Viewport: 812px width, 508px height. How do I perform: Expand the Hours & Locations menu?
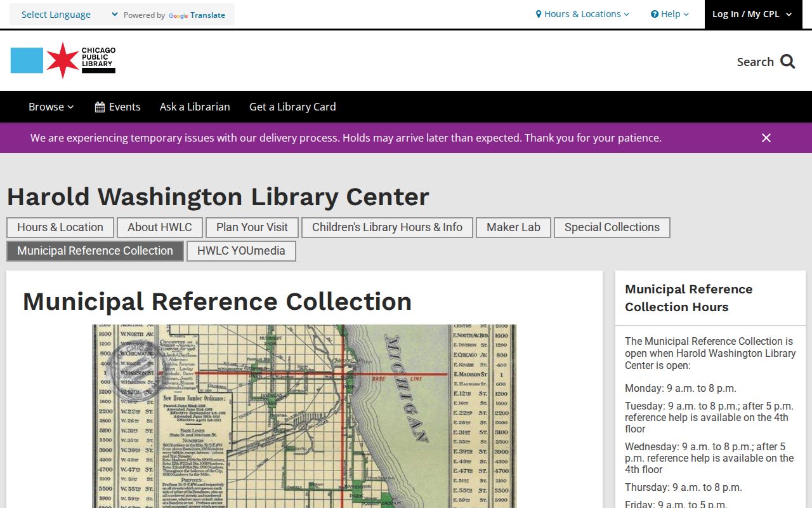(582, 14)
